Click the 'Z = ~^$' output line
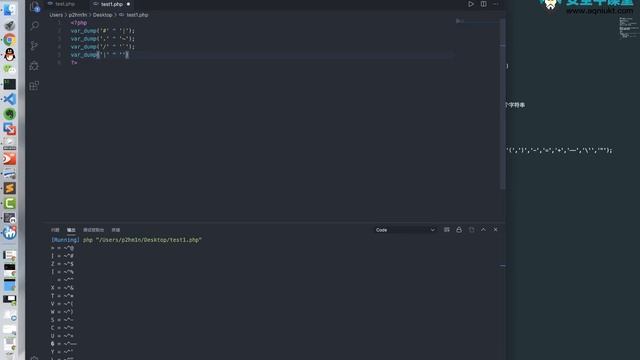Screen dimensions: 640x360 (x=62, y=264)
